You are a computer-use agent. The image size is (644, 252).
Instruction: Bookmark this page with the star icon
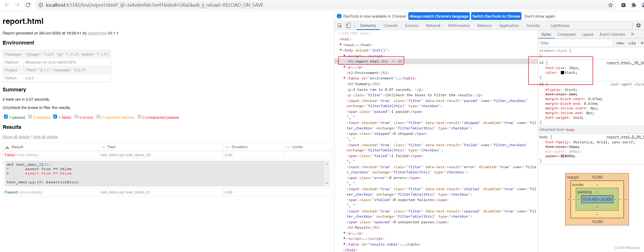coord(610,5)
